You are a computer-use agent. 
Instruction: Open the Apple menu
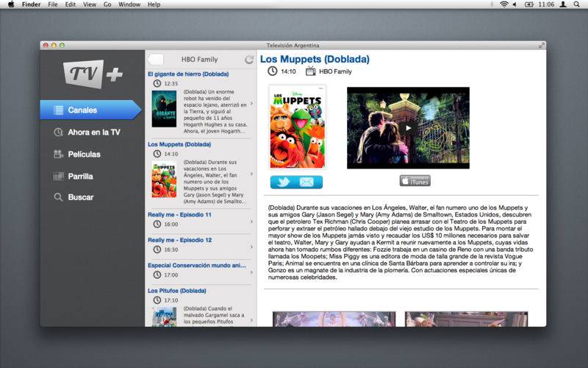[x=11, y=4]
